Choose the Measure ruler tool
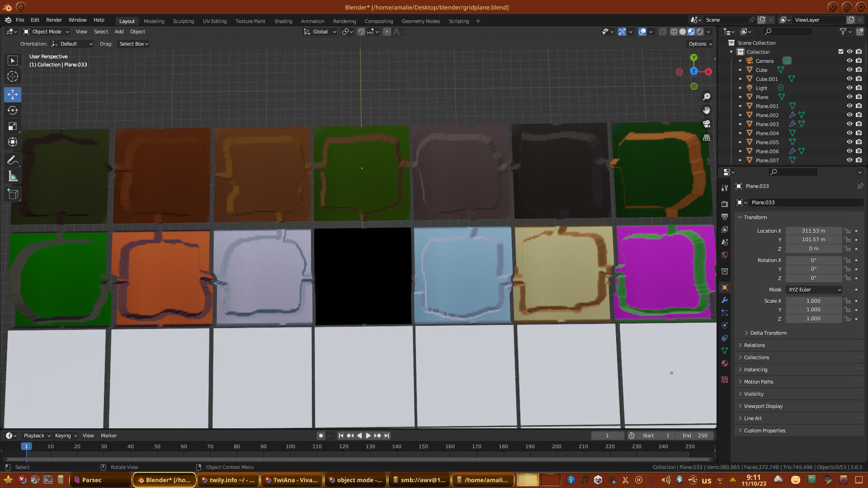Screen dimensions: 868x488 [13, 177]
